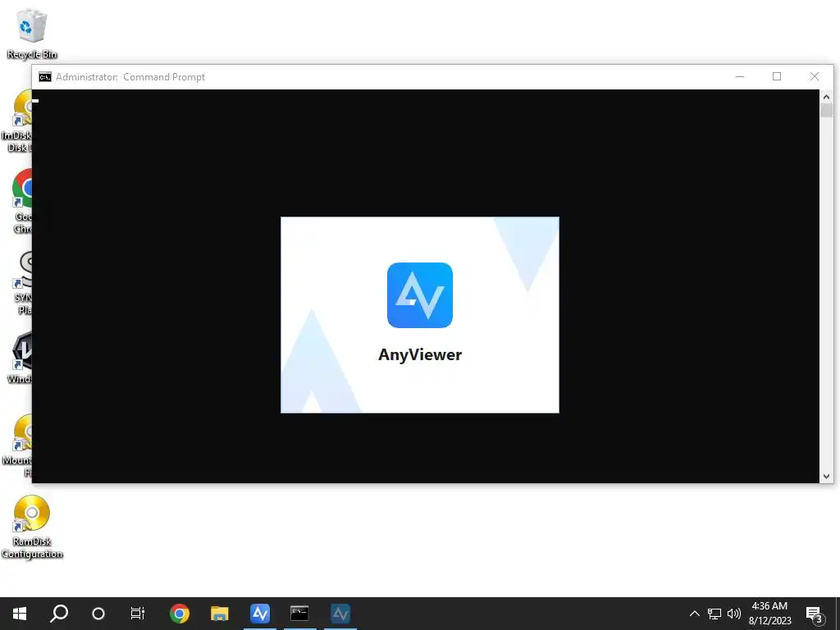This screenshot has width=840, height=630.
Task: Click the Show desktop sliver at the taskbar end
Action: click(x=838, y=614)
